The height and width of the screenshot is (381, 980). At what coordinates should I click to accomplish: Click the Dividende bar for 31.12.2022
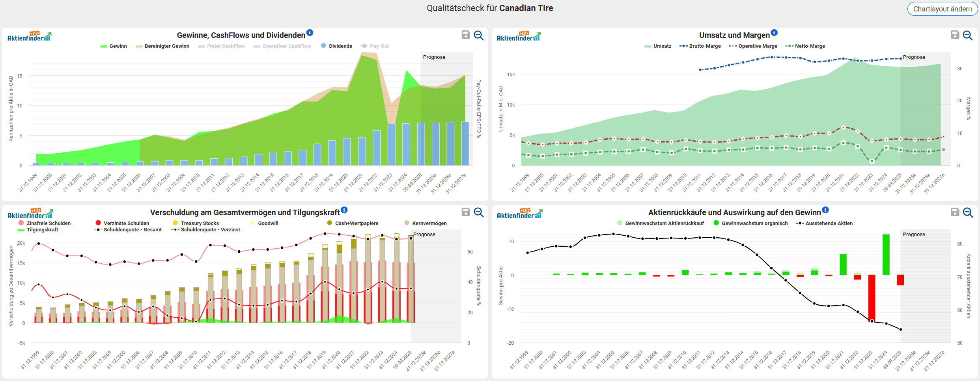(x=377, y=147)
